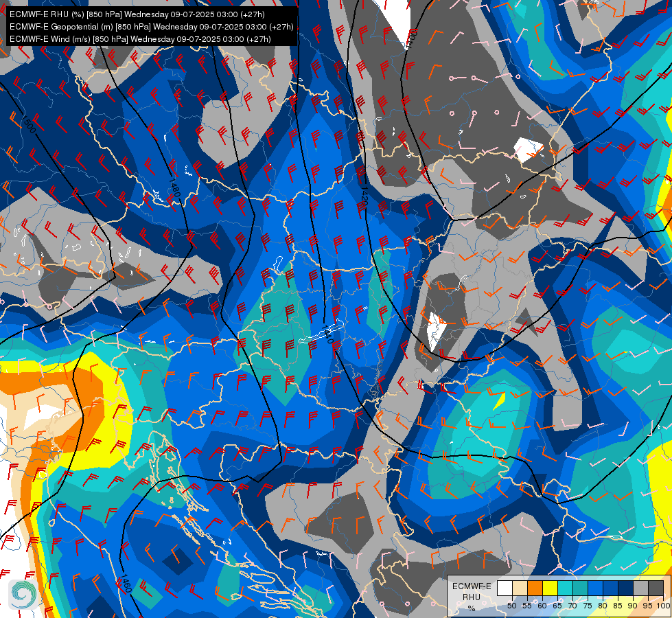Click the light gray 90-95 legend swatch
Viewport: 672px width, 618px height.
pos(640,588)
